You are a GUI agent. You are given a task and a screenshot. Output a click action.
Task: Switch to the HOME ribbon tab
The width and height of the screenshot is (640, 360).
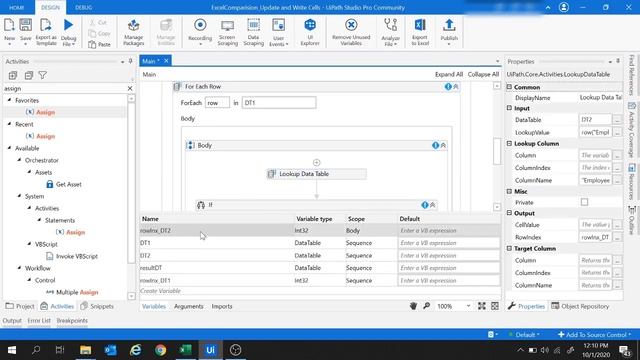[16, 7]
